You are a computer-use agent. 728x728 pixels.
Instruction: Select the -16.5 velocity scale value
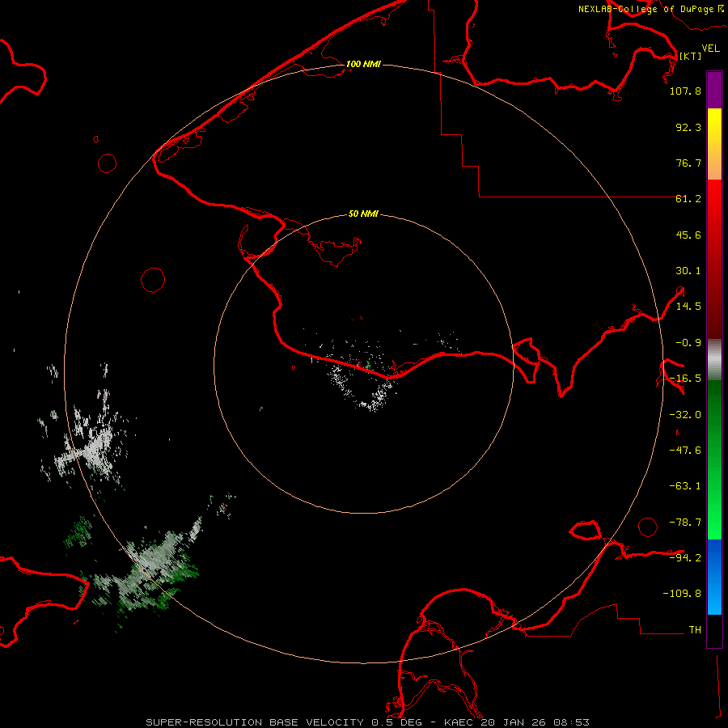[685, 379]
